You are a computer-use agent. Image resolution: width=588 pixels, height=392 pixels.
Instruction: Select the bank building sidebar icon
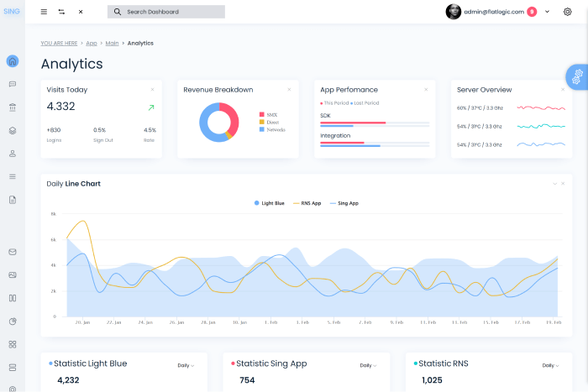13,107
